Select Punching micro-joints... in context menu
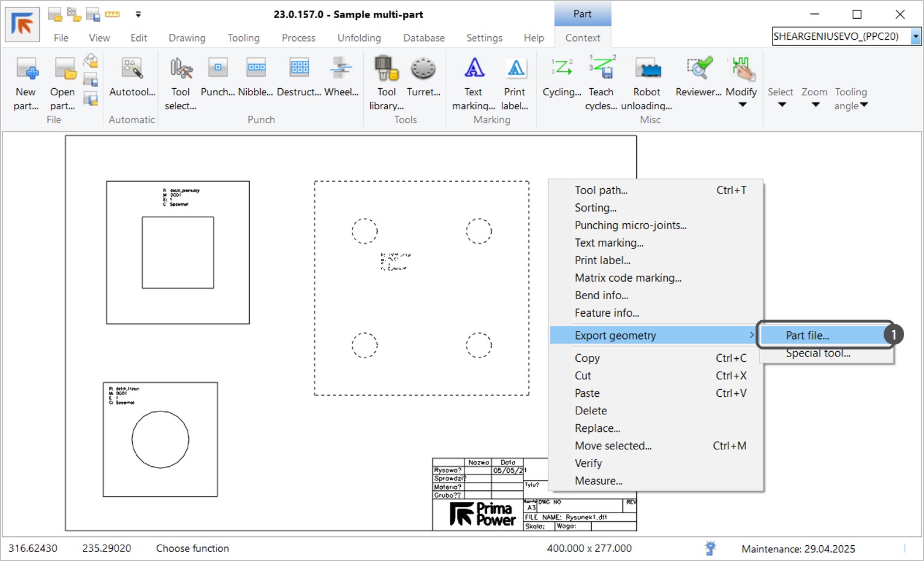 coord(630,225)
